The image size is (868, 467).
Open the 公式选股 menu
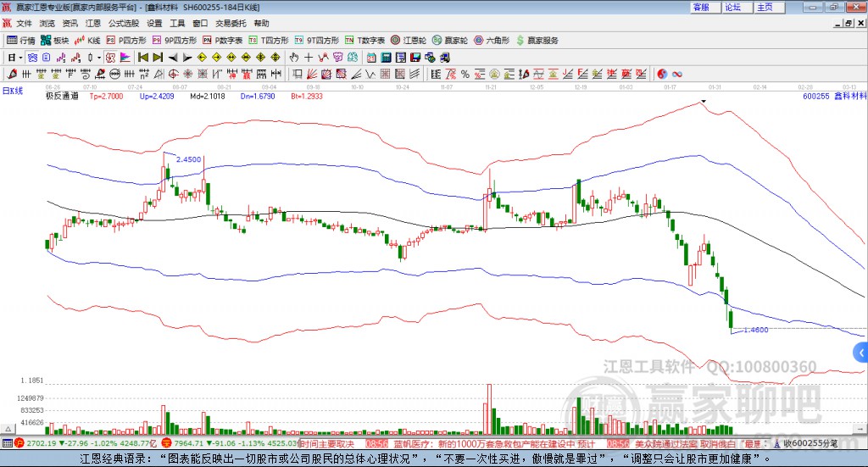123,23
